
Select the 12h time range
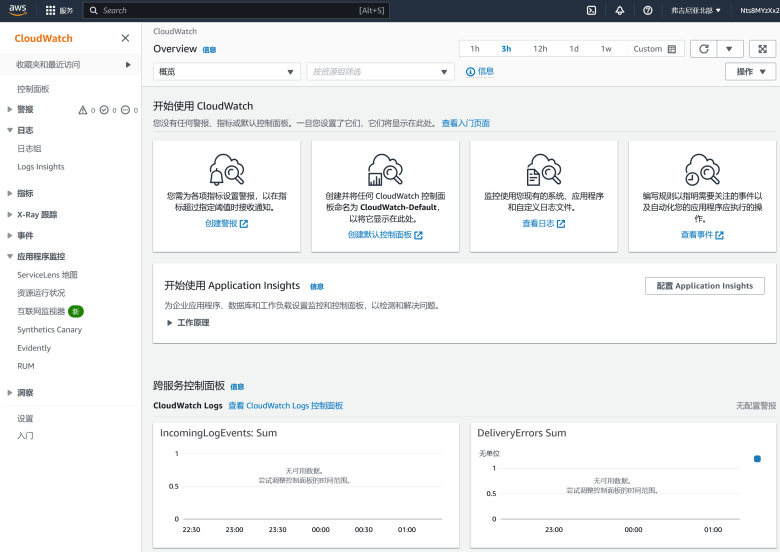pos(540,49)
